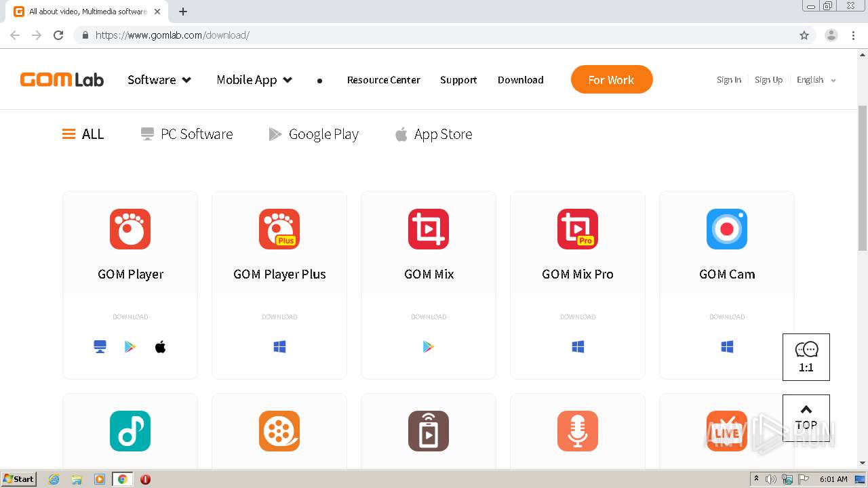Click the GOM Mix Pro app icon
The width and height of the screenshot is (868, 488).
[x=578, y=229]
